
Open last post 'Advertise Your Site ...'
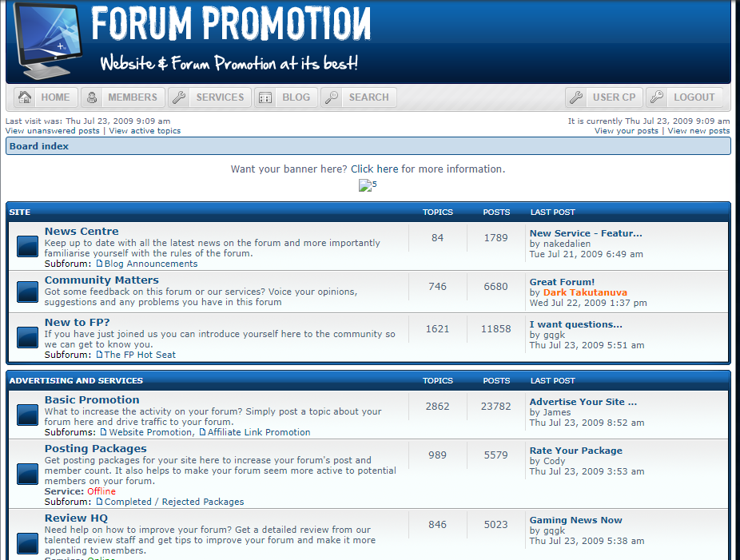tap(583, 402)
